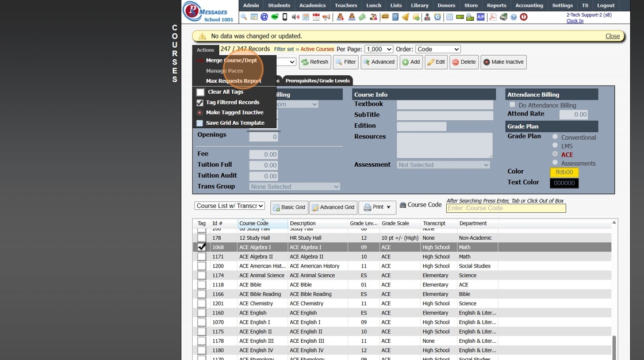644x360 pixels.
Task: Open the PDF icon in toolbar
Action: point(493,17)
